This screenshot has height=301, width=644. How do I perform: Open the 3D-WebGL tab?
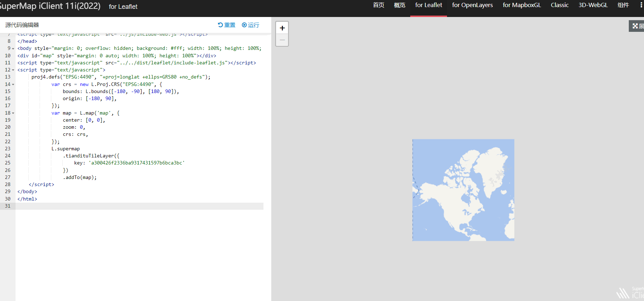click(x=593, y=5)
